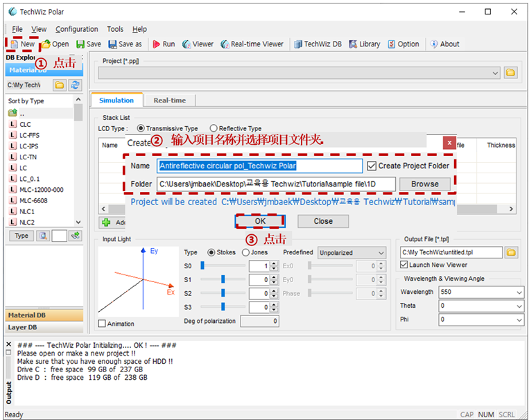Screen dimensions: 529x420
Task: Select the Jones input light type
Action: [x=245, y=252]
